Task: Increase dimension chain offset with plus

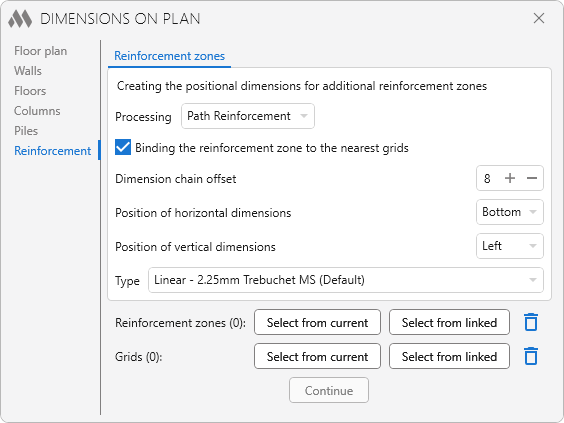Action: point(510,178)
